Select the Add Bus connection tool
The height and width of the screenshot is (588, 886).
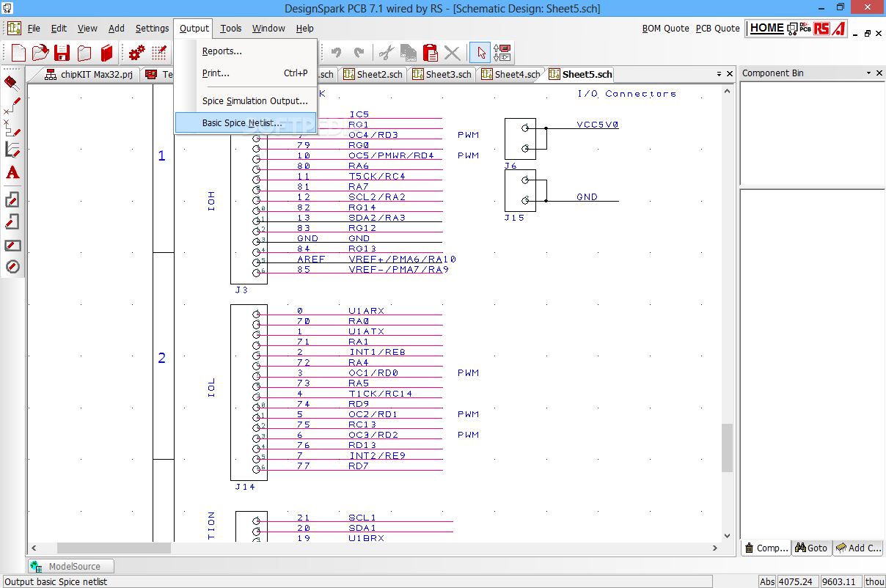(x=12, y=128)
